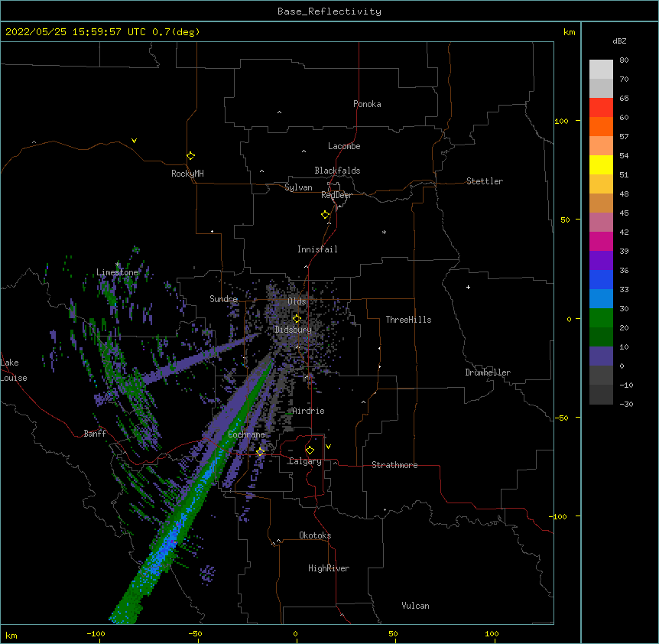
Task: Pick the orange 57-60 dBZ legend swatch
Action: (x=601, y=127)
